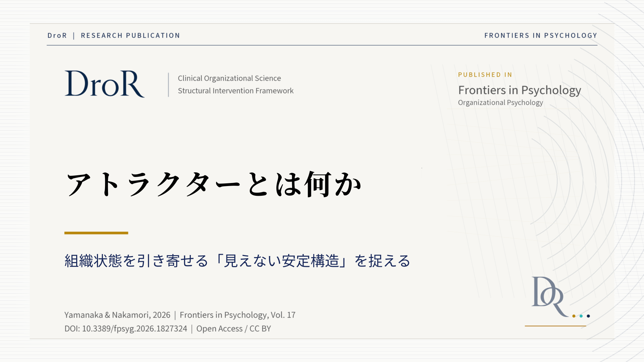Click the gold accent bar under the title

(96, 233)
